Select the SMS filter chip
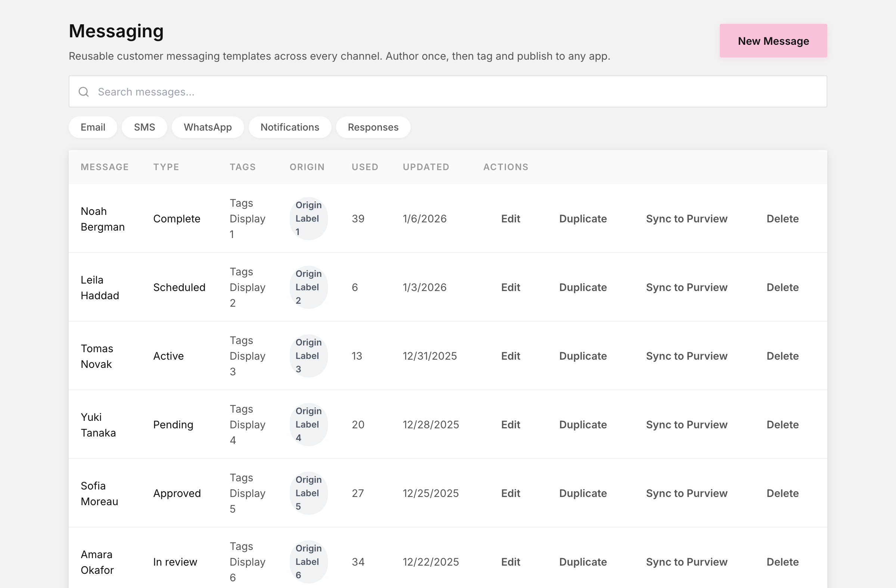This screenshot has height=588, width=896. 144,127
